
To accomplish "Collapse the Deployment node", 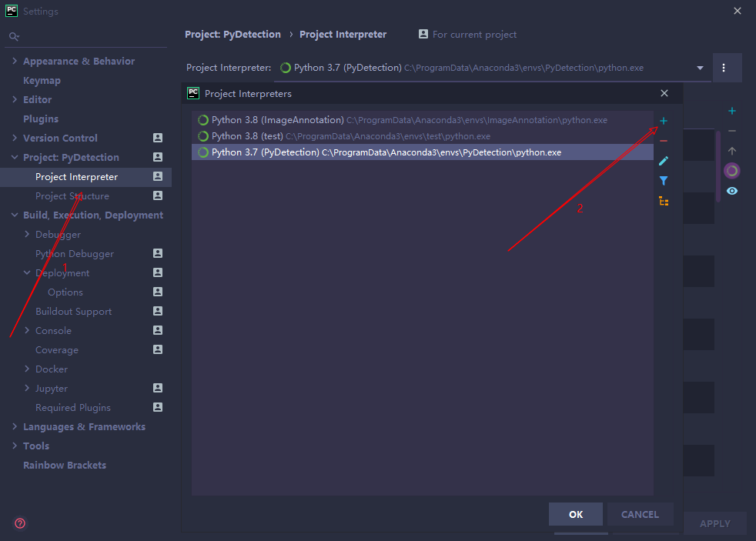I will click(27, 272).
